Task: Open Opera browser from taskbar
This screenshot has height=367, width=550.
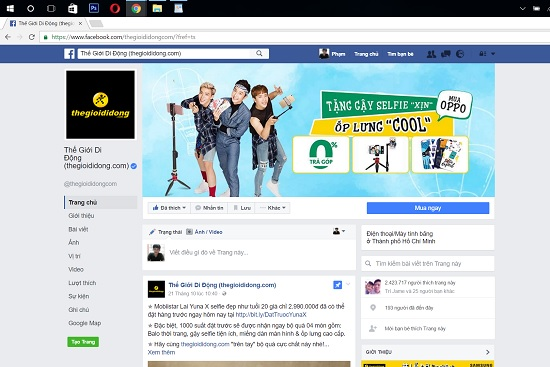Action: pos(115,8)
